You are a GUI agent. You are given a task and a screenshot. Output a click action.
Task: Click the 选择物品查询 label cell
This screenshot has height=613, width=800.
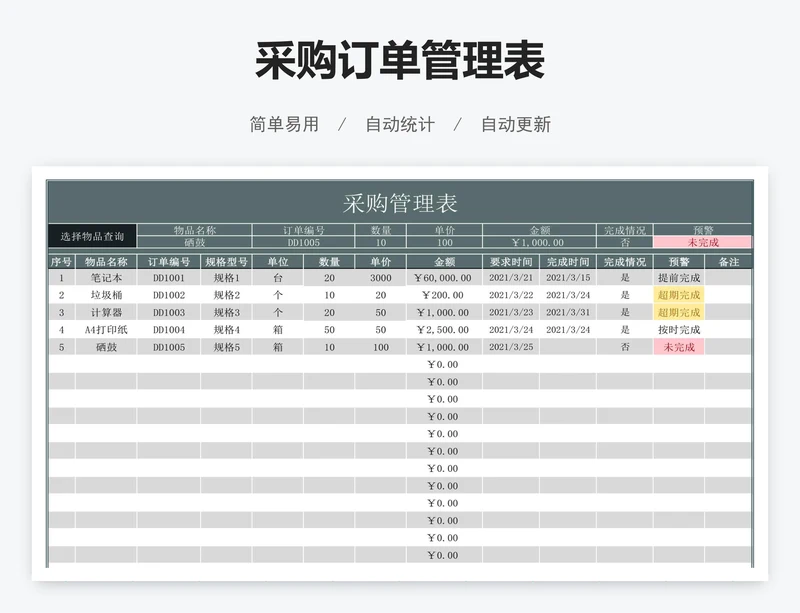(x=92, y=236)
